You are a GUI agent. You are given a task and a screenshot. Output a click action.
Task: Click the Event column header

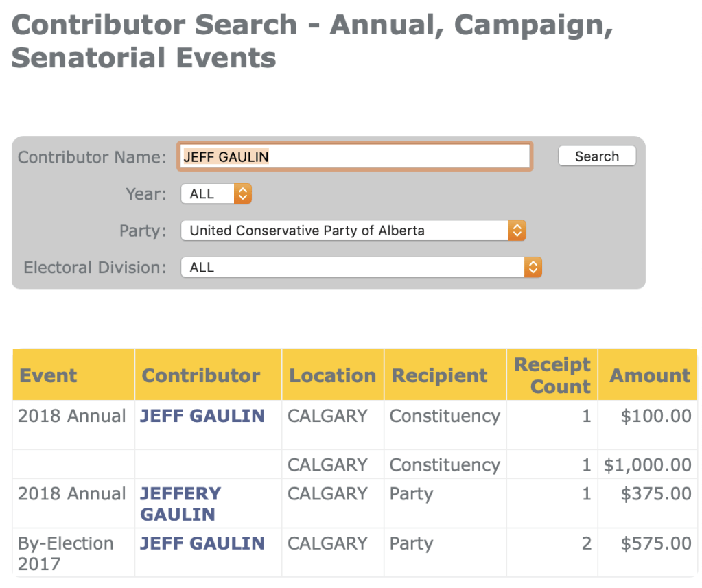pyautogui.click(x=49, y=375)
